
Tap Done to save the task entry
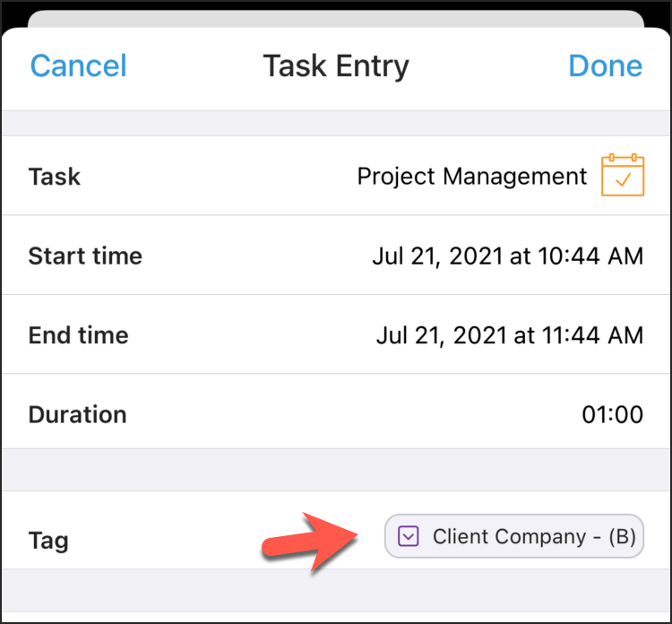point(605,65)
